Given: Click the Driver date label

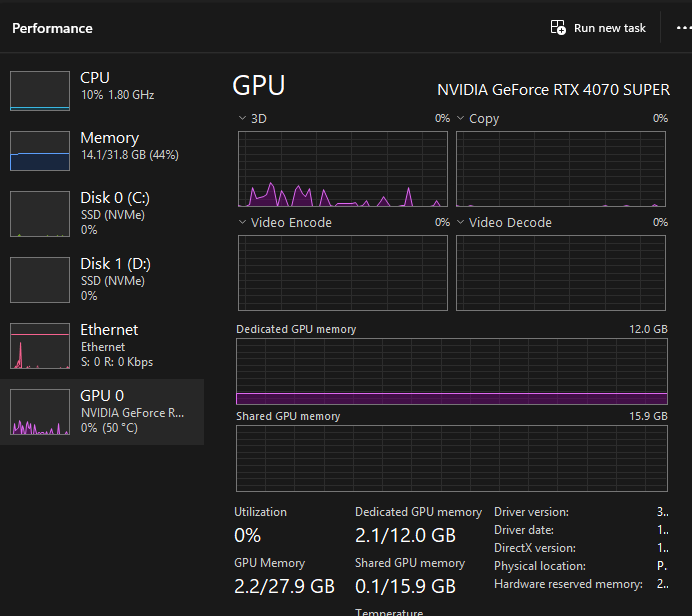Looking at the screenshot, I should pyautogui.click(x=524, y=530).
